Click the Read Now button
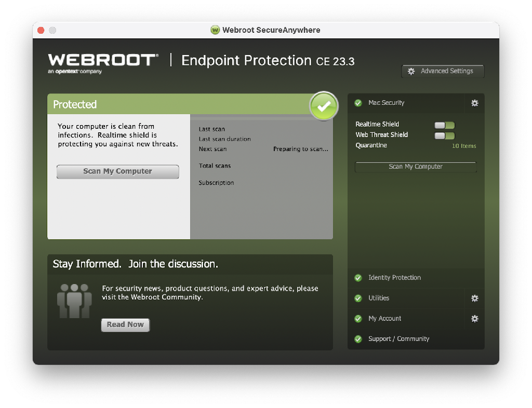 click(125, 324)
